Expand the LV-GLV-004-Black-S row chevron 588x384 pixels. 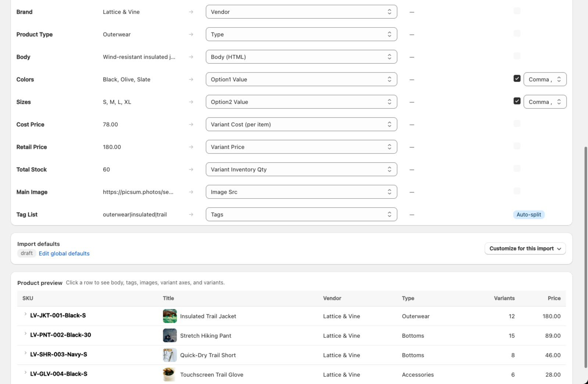[x=25, y=373]
